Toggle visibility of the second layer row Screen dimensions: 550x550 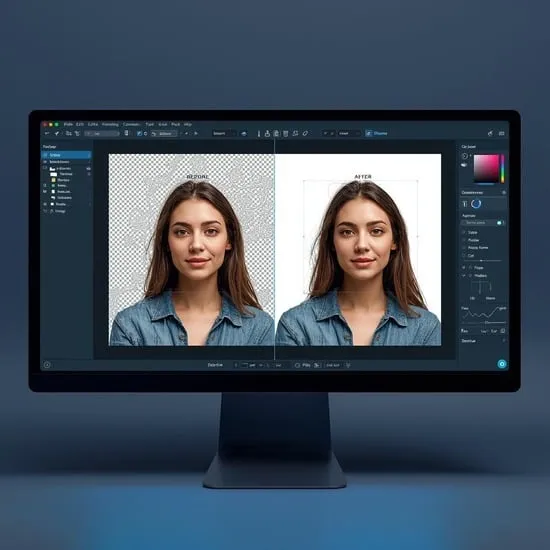(45, 162)
